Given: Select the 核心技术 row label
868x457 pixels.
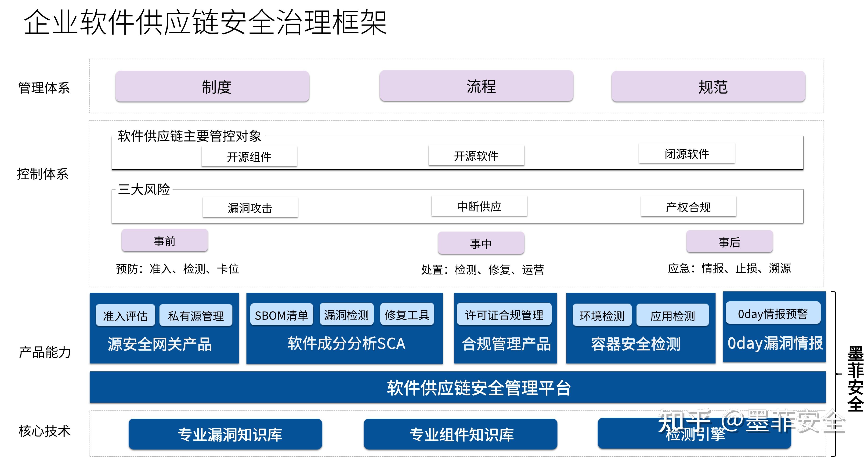Looking at the screenshot, I should 44,431.
